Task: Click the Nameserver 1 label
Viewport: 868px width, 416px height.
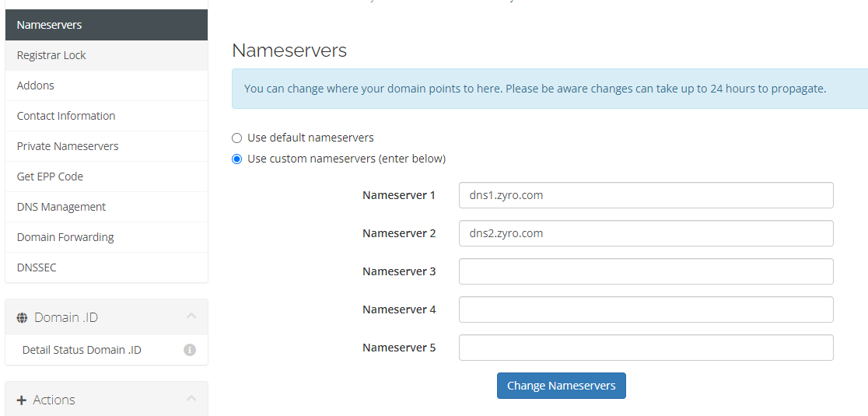Action: [x=399, y=195]
